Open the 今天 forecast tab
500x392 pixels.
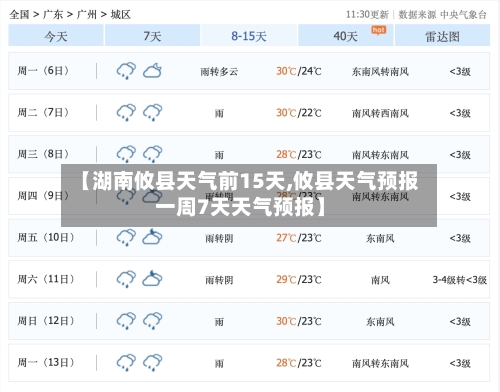tap(56, 36)
